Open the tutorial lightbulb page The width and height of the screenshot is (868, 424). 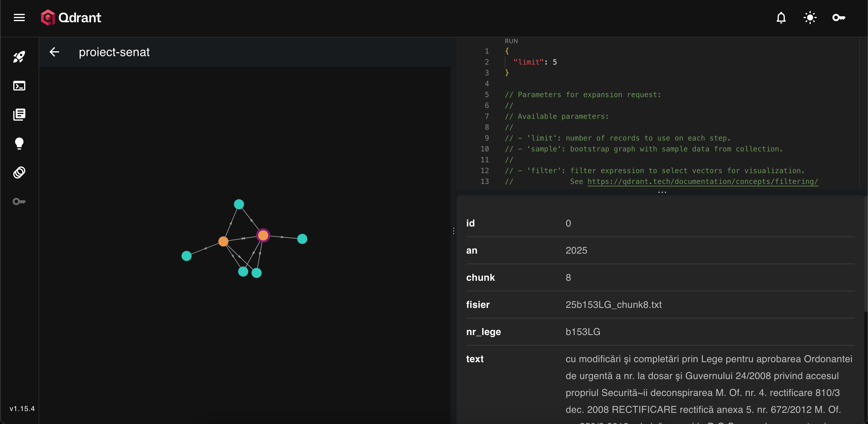(19, 144)
